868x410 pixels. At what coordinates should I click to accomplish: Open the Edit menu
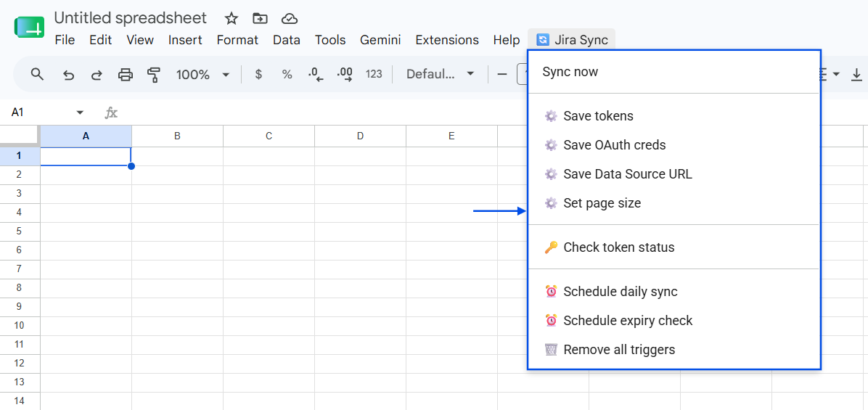tap(101, 40)
